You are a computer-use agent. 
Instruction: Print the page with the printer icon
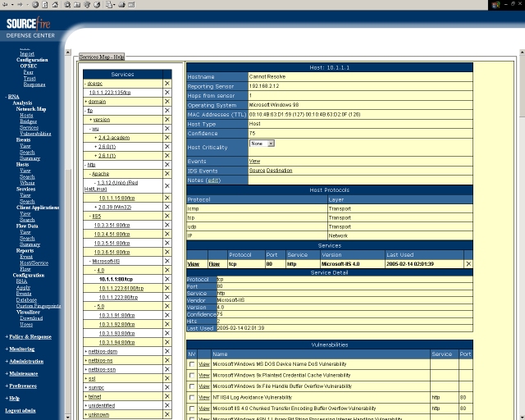(x=121, y=5)
